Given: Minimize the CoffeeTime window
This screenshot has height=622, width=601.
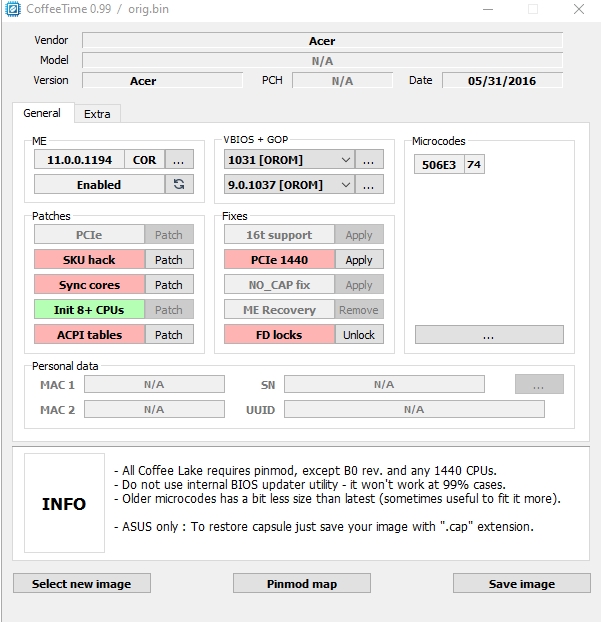Looking at the screenshot, I should point(488,9).
